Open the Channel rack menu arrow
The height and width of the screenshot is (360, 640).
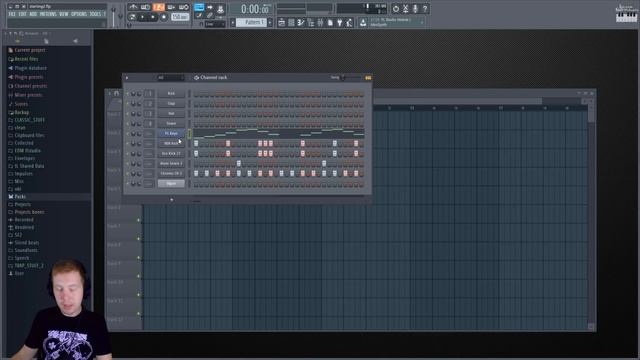point(127,78)
